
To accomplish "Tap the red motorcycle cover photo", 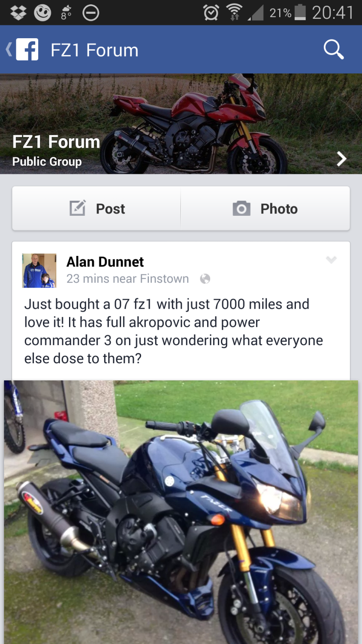I will click(x=181, y=124).
